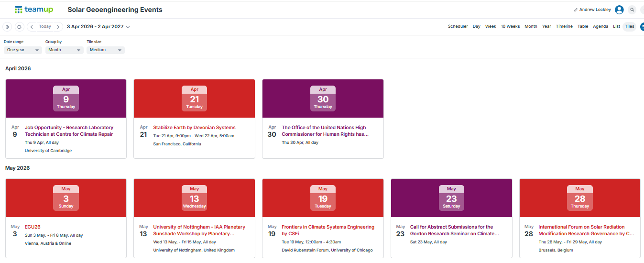Go to next date range arrow
644x263 pixels.
58,27
